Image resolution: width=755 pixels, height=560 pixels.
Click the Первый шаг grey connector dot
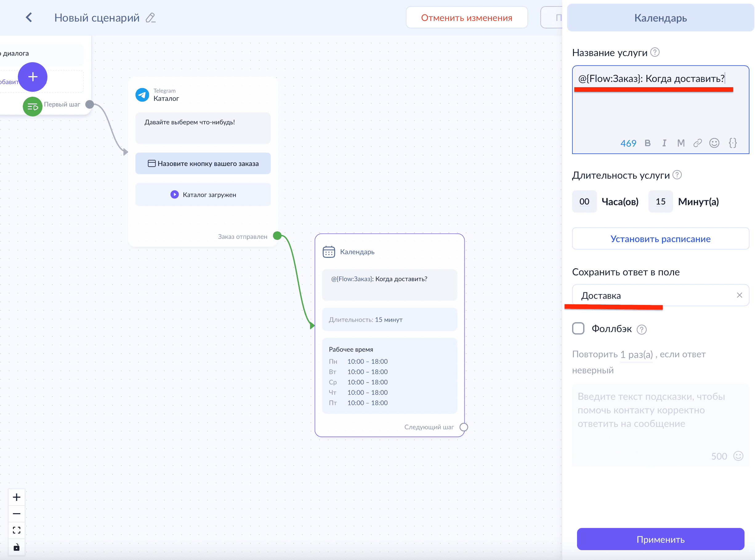pyautogui.click(x=90, y=104)
